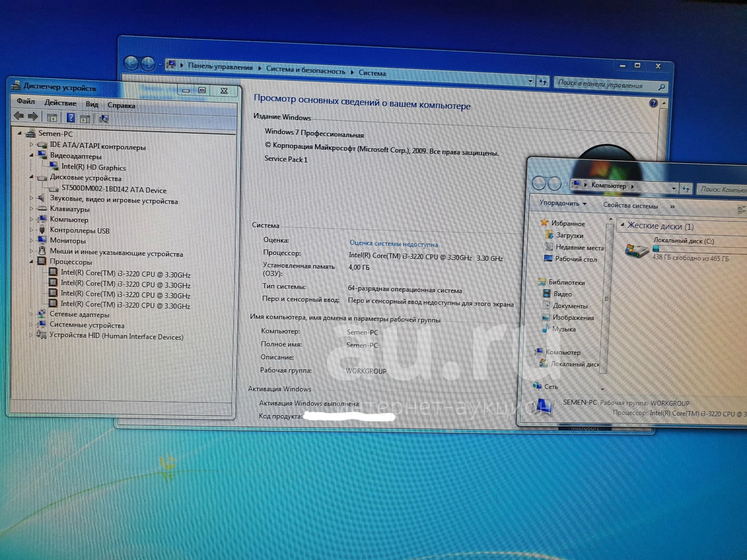The height and width of the screenshot is (560, 747).
Task: Open Недавние места in navigation pane
Action: [580, 247]
